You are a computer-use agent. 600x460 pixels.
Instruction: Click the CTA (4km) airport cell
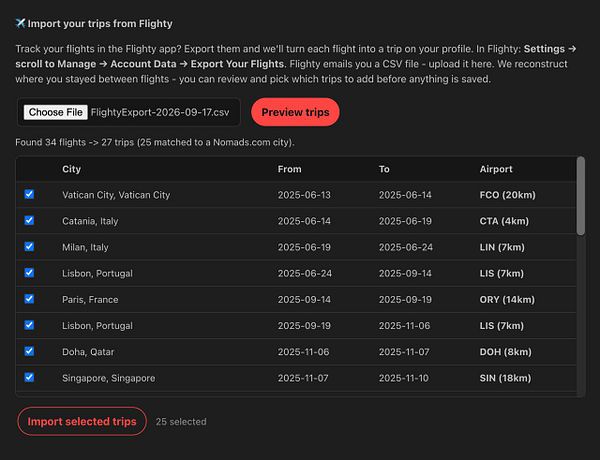504,221
